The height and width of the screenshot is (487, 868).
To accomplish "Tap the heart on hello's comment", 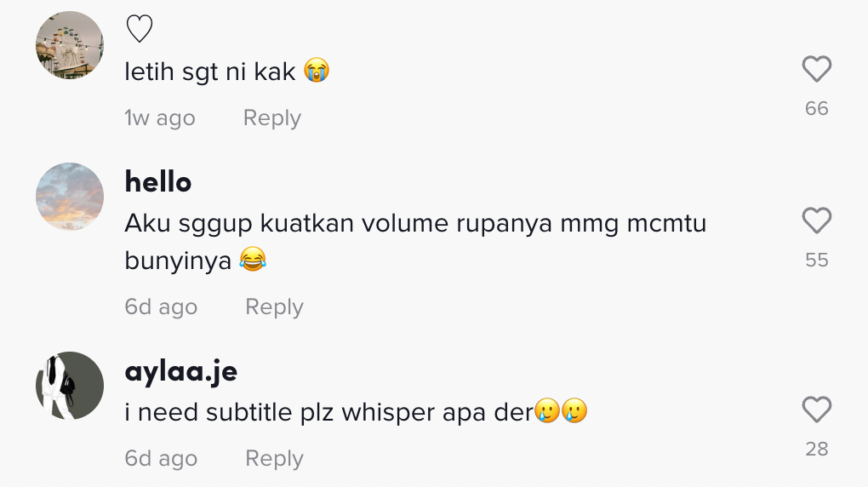I will click(x=817, y=221).
